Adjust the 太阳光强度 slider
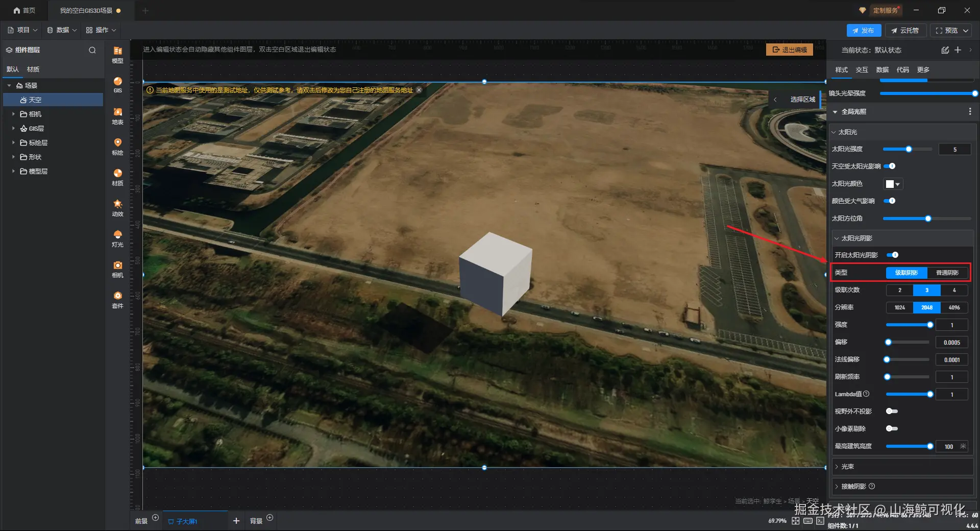Screen dimensions: 980x531 [908, 149]
